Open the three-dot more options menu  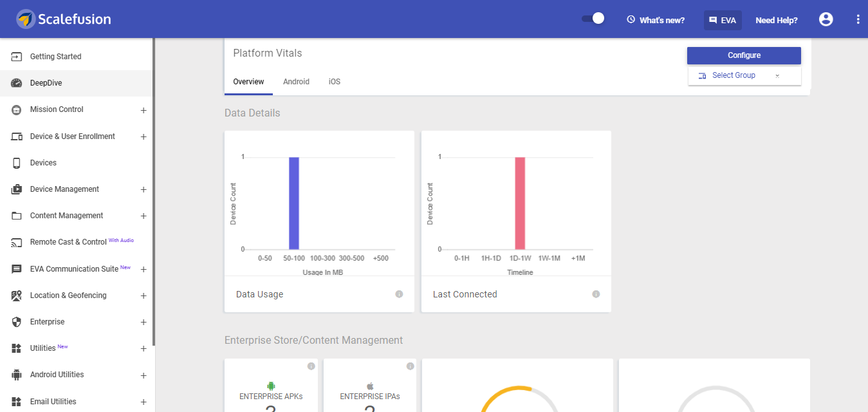[858, 19]
